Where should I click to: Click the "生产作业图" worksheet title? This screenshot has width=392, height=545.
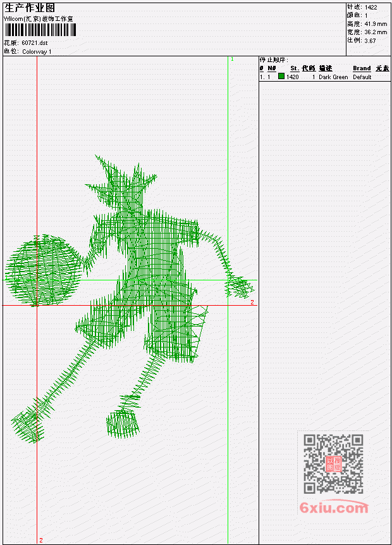click(30, 8)
